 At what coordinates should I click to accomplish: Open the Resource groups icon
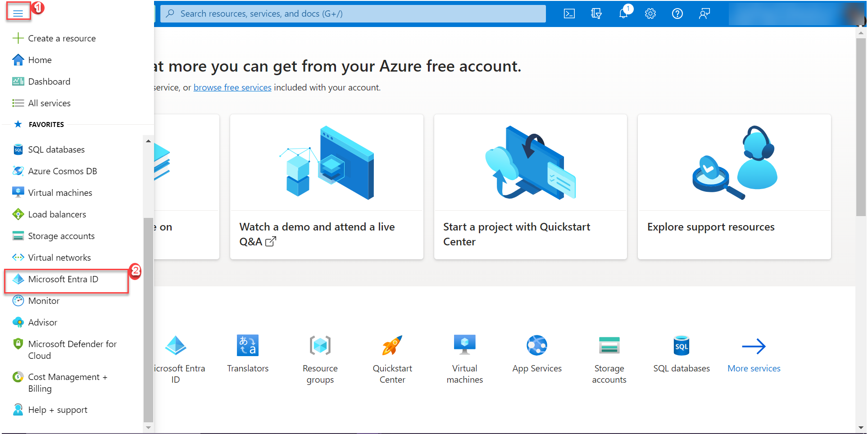(x=320, y=346)
